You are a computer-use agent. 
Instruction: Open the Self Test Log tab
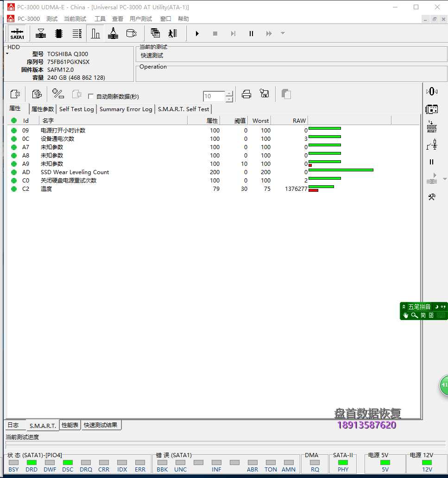pos(76,109)
